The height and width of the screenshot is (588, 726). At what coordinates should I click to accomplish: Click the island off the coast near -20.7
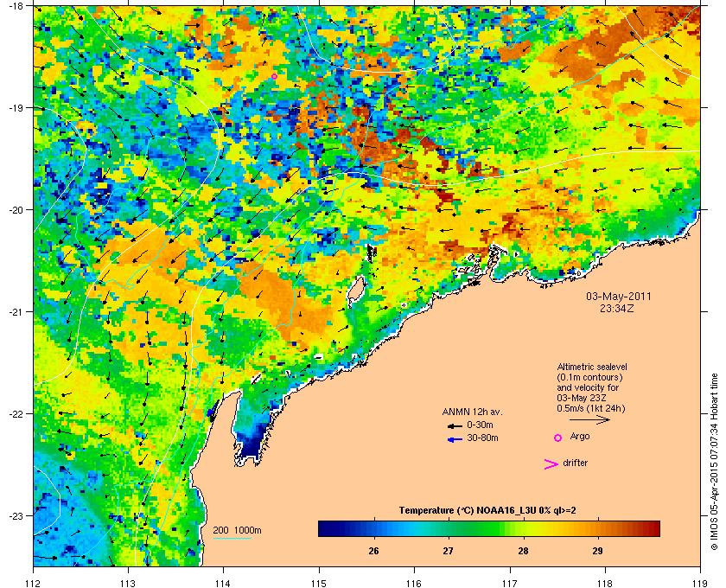[356, 290]
